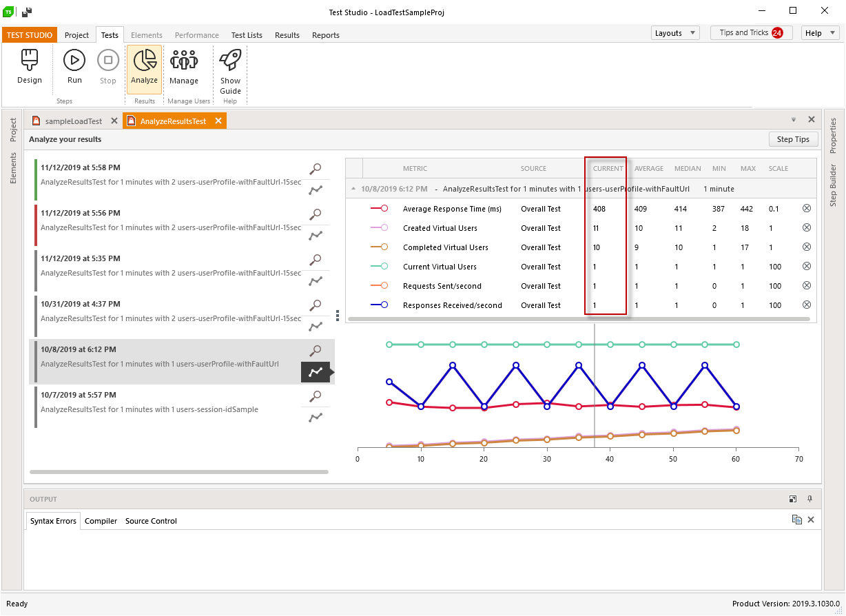Remove Requests Sent/second metric

(x=807, y=285)
